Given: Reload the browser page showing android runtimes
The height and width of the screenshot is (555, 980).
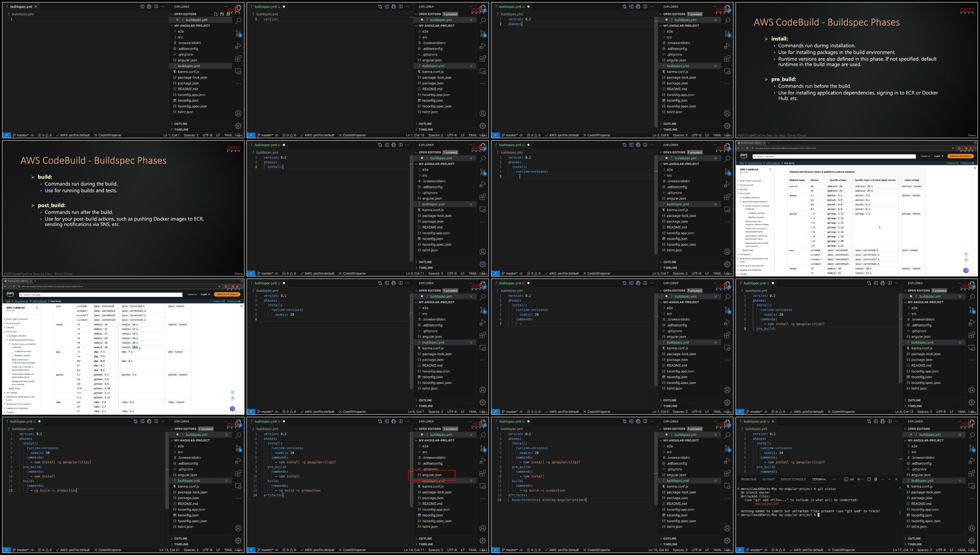Looking at the screenshot, I should click(747, 148).
